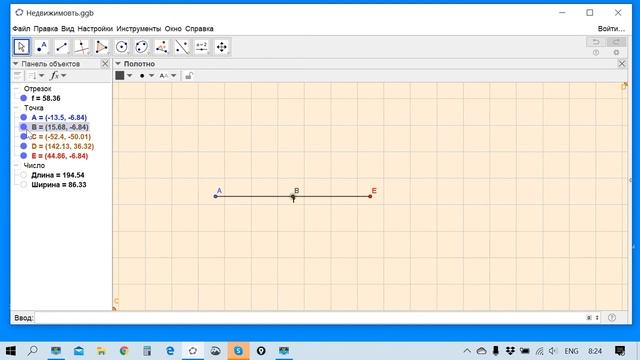Click the dark object color swatch
This screenshot has height=360, width=640.
(x=120, y=76)
